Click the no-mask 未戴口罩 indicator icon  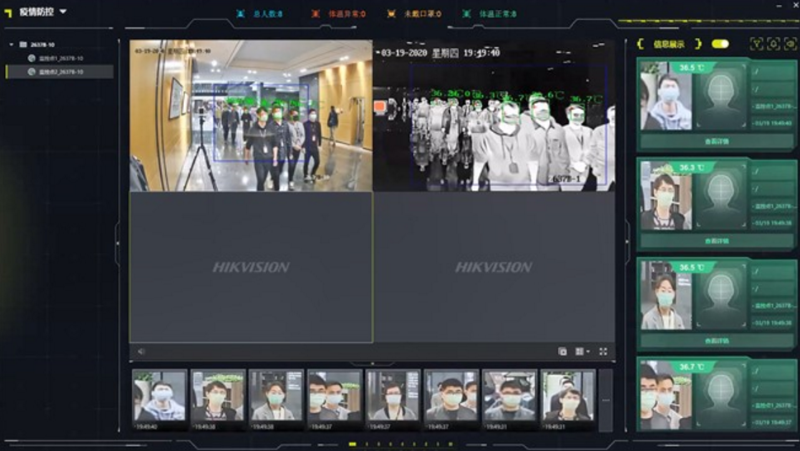[x=393, y=14]
